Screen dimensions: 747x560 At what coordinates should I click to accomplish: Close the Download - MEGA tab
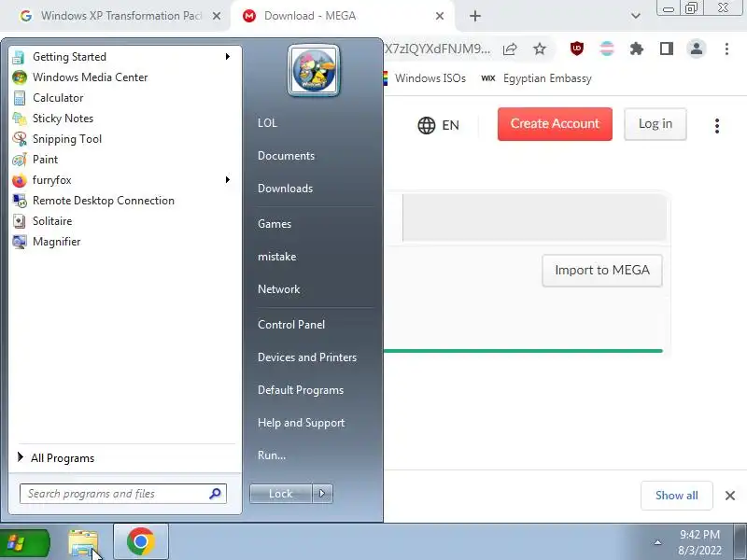click(440, 16)
